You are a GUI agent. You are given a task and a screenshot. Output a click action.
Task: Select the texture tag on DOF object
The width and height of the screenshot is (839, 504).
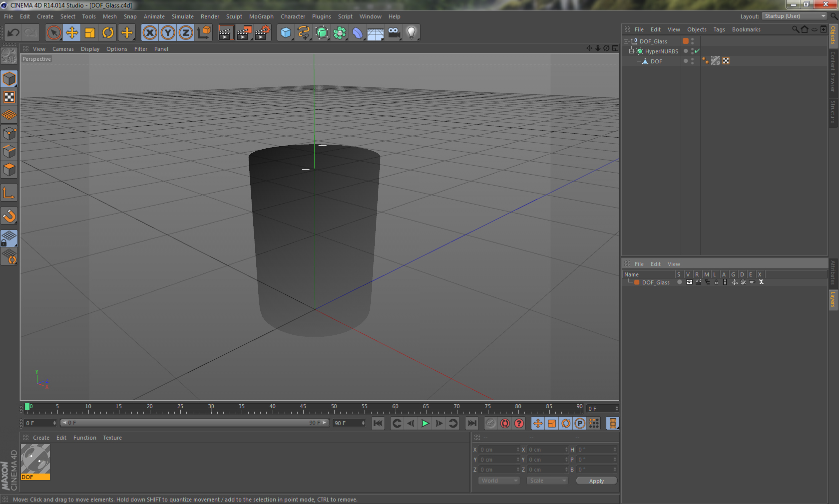coord(716,61)
